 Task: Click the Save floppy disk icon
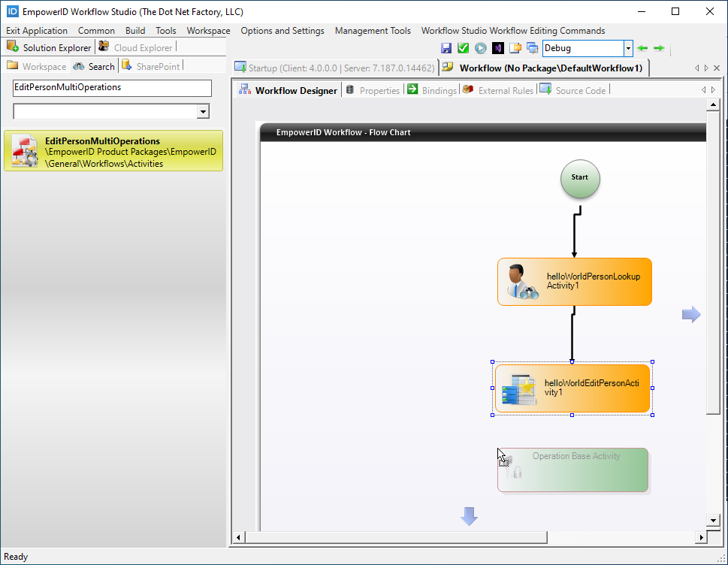[x=446, y=48]
